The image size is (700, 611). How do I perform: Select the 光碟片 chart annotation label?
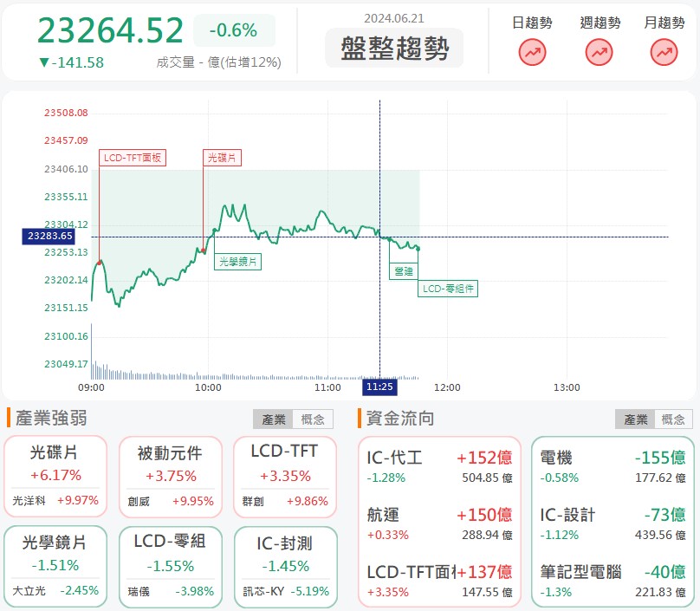[223, 158]
